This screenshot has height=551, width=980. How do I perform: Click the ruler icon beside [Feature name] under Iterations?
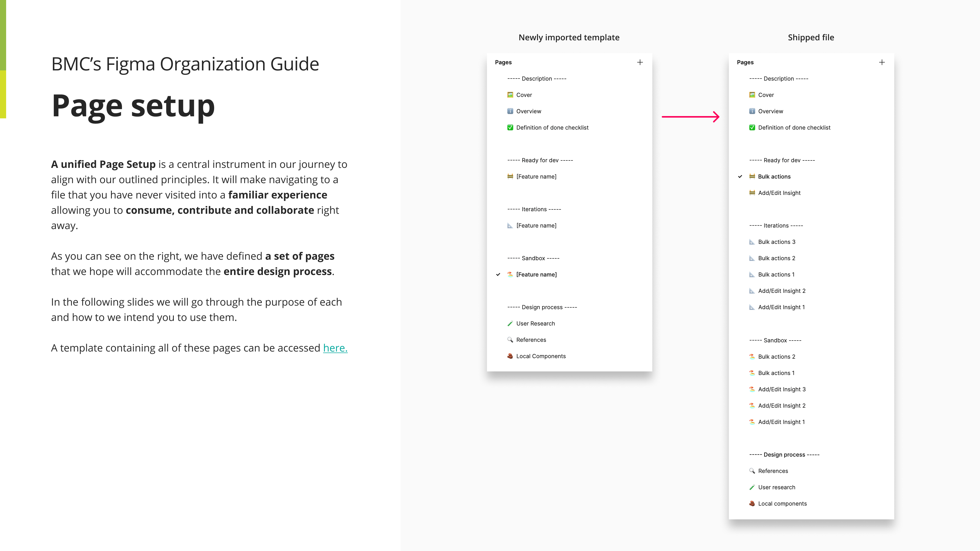(x=510, y=226)
